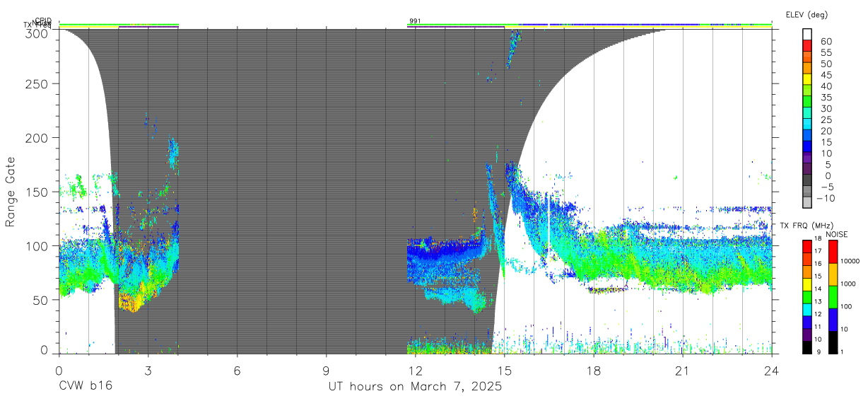
Task: Click the red top segment of the NOISE color bar
Action: tap(832, 252)
